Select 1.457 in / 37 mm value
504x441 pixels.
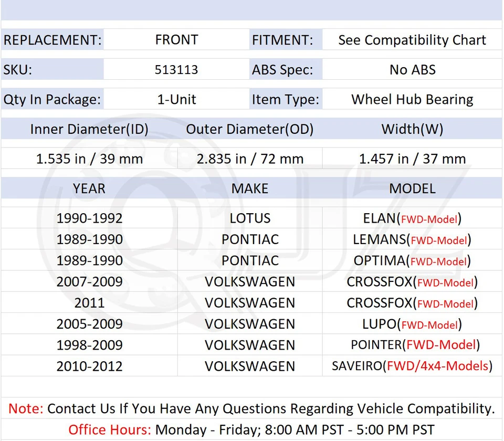pos(413,159)
